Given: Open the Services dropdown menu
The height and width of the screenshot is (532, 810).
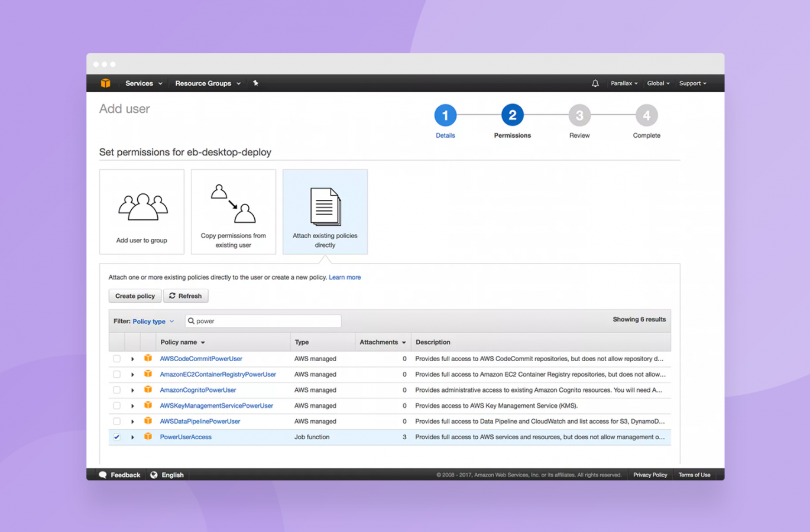Looking at the screenshot, I should pyautogui.click(x=144, y=83).
